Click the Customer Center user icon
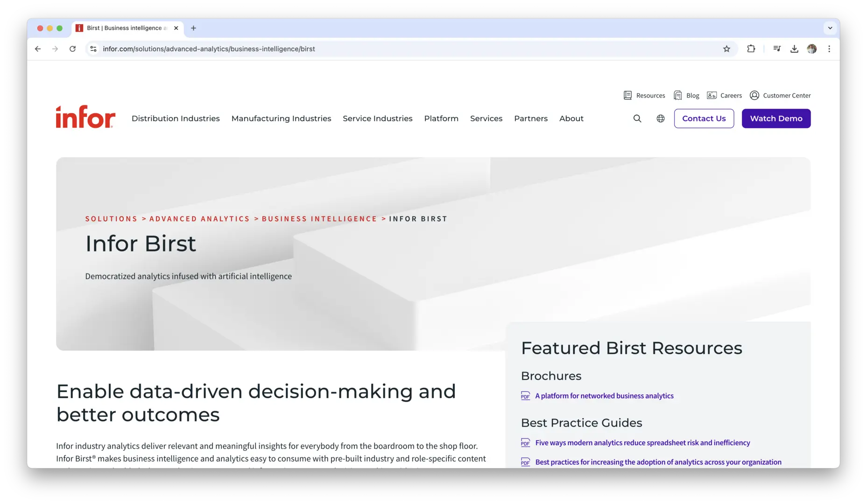 point(754,95)
